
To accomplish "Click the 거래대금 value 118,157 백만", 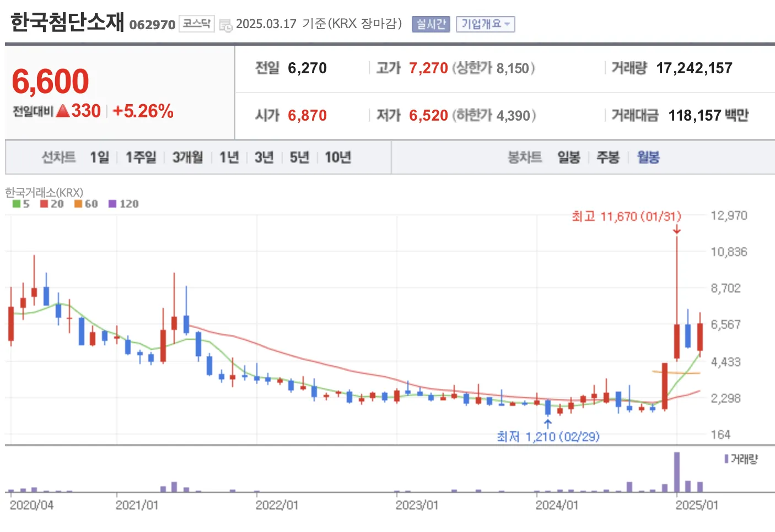I will (708, 116).
